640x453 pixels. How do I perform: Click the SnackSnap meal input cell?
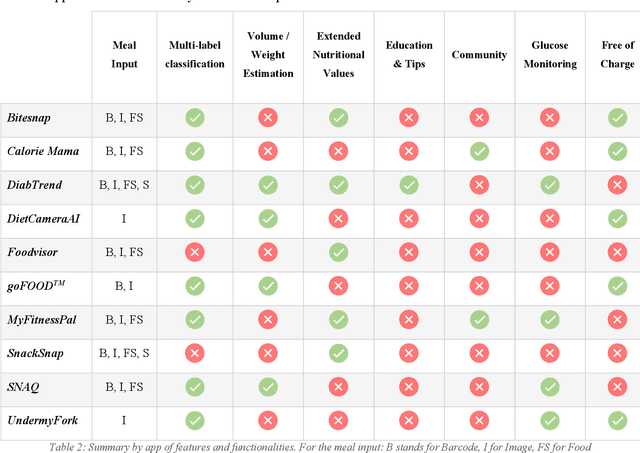coord(124,353)
